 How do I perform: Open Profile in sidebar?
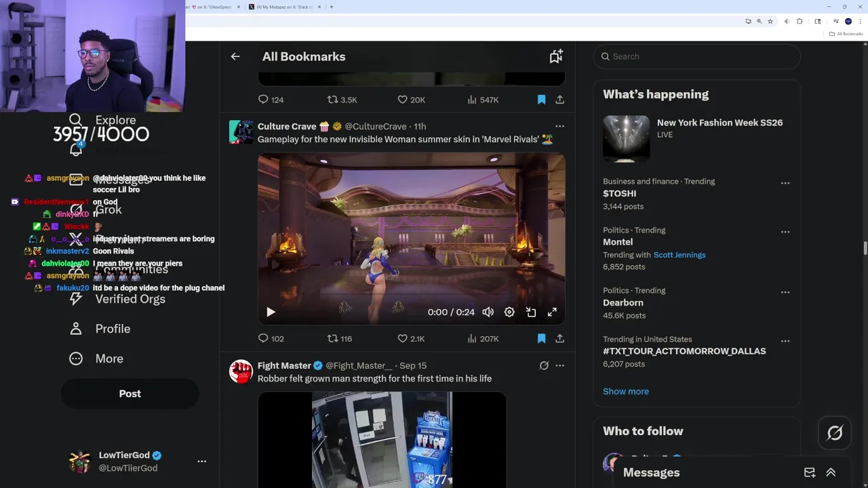[100, 329]
